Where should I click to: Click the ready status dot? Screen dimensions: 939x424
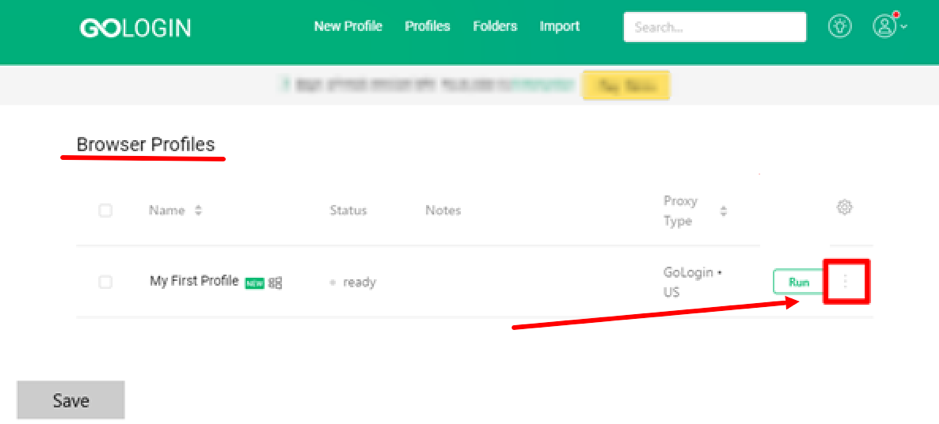click(333, 282)
